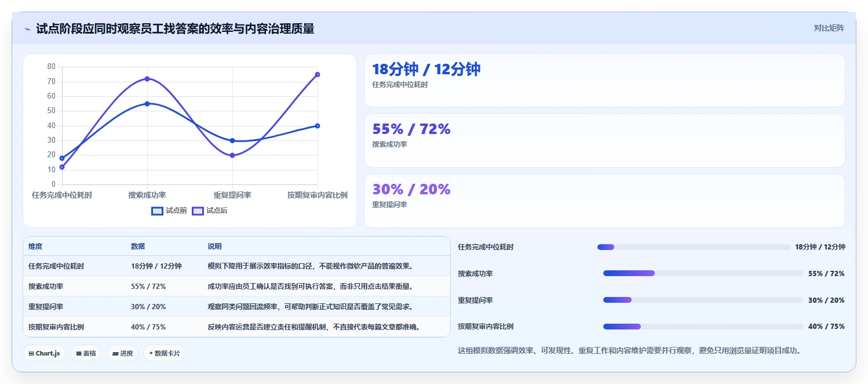This screenshot has width=868, height=384.
Task: Click the description starting 反映内容运营是否建立
Action: [313, 327]
